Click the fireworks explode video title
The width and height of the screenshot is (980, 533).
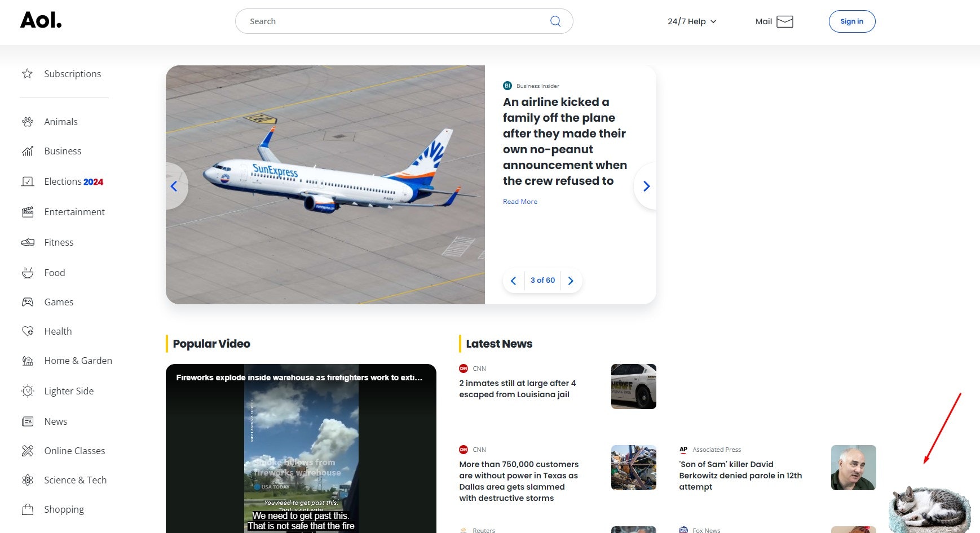point(299,377)
